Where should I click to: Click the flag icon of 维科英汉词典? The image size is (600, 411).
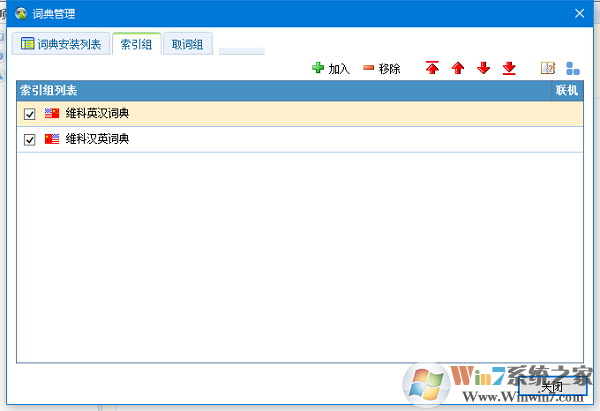click(52, 113)
